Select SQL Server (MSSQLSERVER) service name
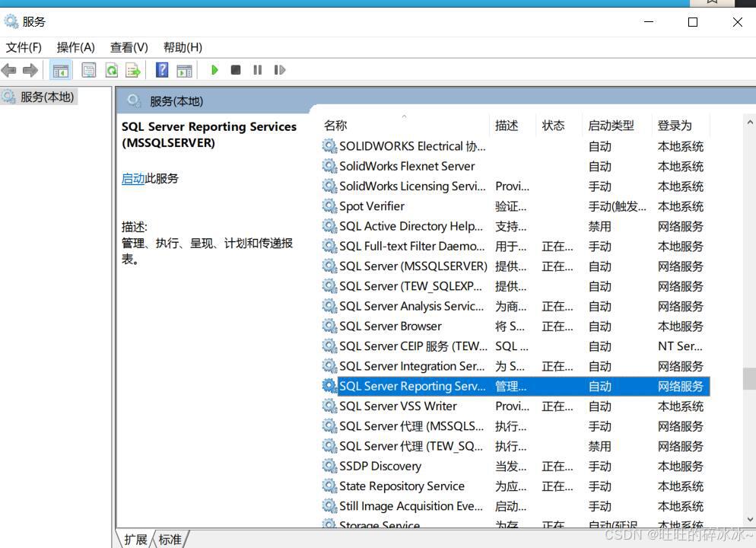The height and width of the screenshot is (548, 756). click(x=413, y=266)
